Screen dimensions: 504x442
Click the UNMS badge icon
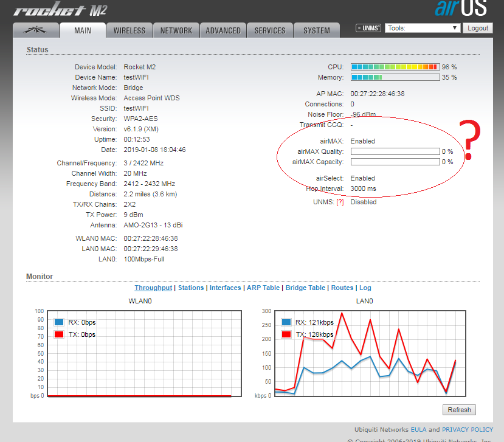(368, 28)
